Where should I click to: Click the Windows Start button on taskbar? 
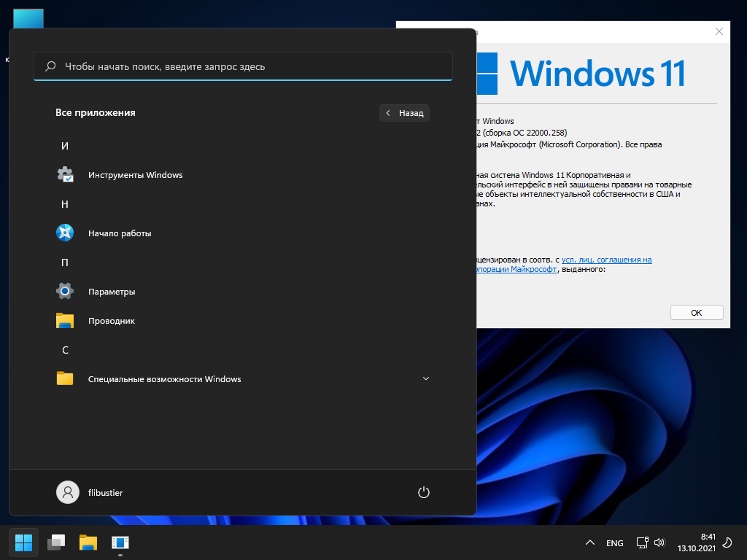24,542
